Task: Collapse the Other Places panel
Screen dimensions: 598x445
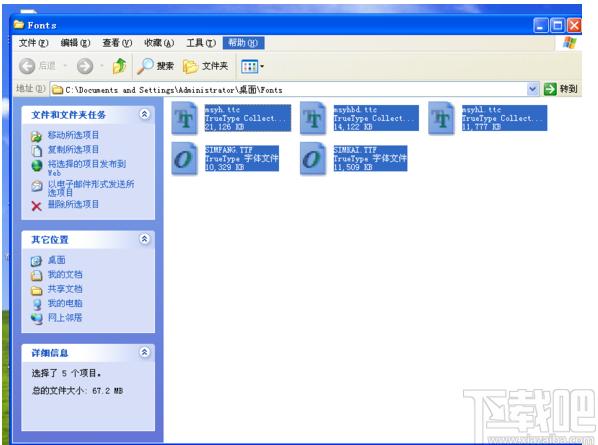Action: 145,239
